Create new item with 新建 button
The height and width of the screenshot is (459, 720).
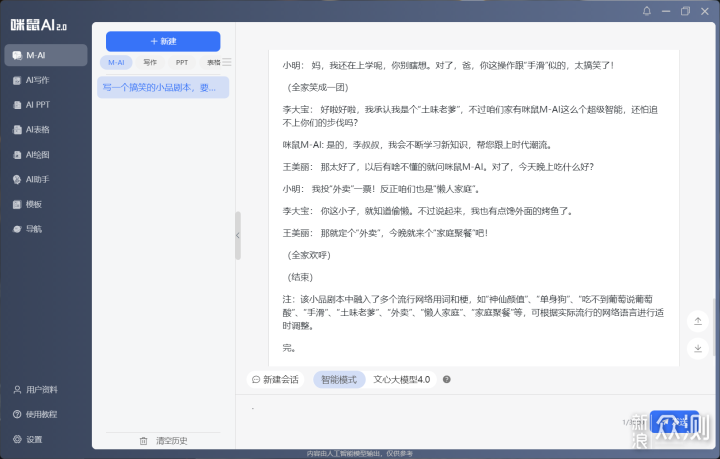[x=163, y=41]
